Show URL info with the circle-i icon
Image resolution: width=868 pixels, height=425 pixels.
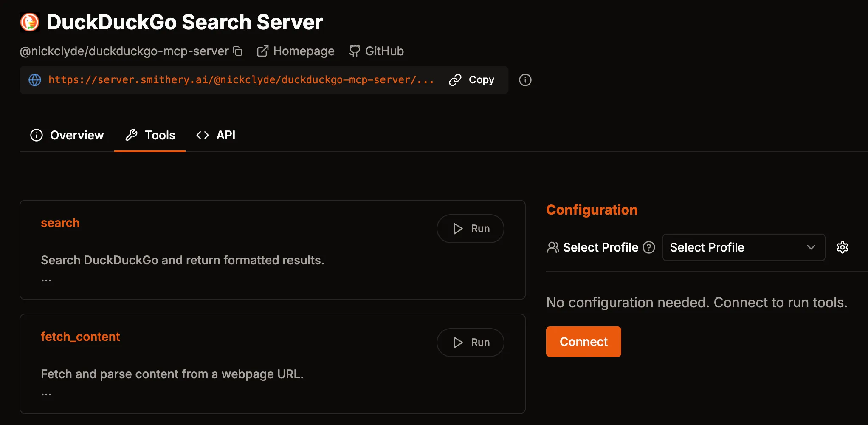click(x=525, y=80)
